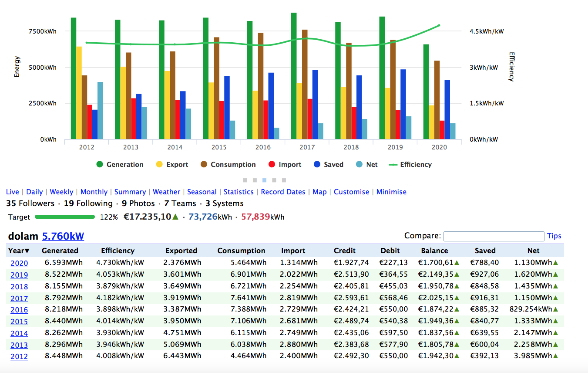Image resolution: width=588 pixels, height=373 pixels.
Task: Click the Balance column header
Action: [434, 251]
